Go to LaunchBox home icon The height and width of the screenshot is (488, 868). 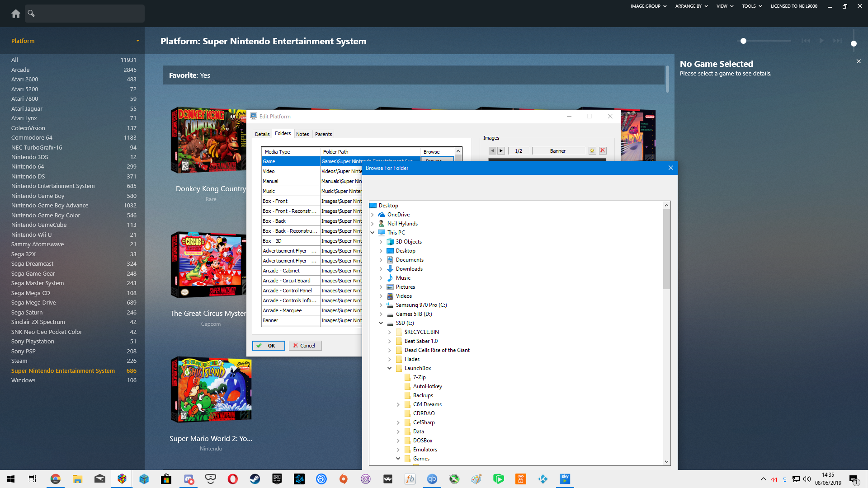point(16,14)
